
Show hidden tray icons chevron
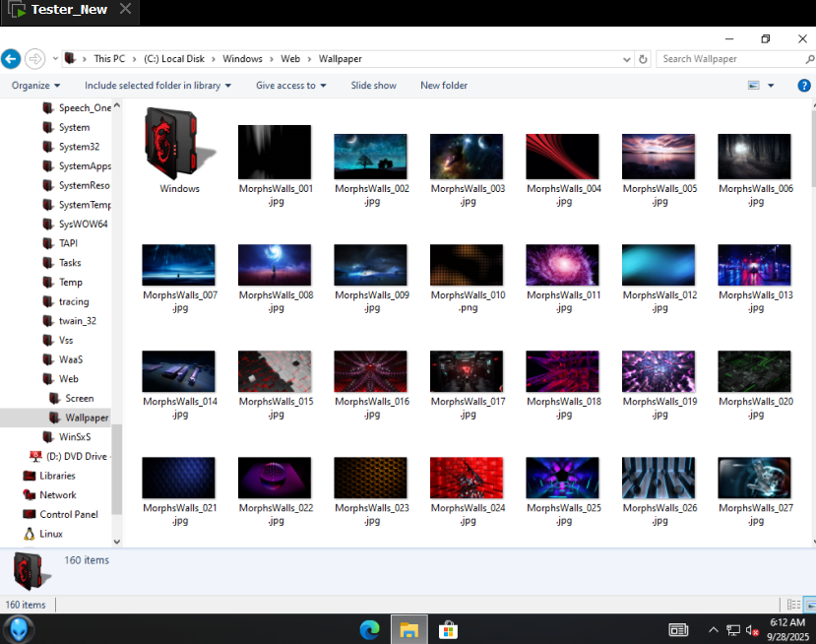714,630
